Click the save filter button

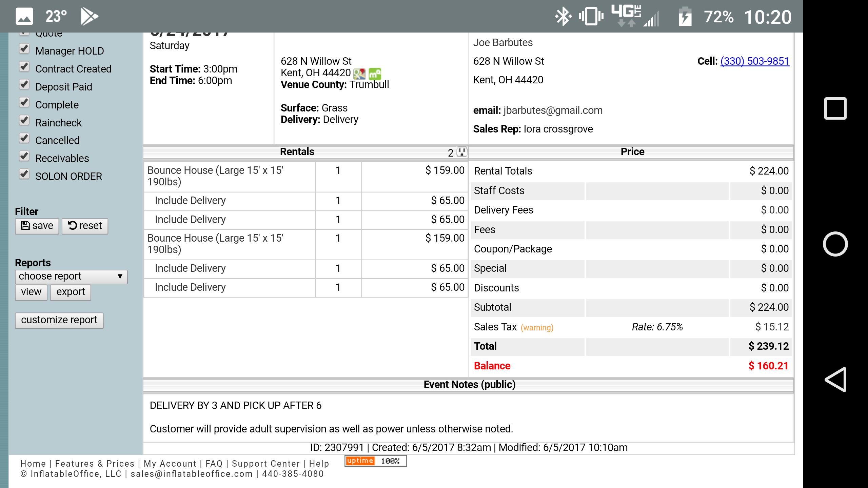coord(37,226)
